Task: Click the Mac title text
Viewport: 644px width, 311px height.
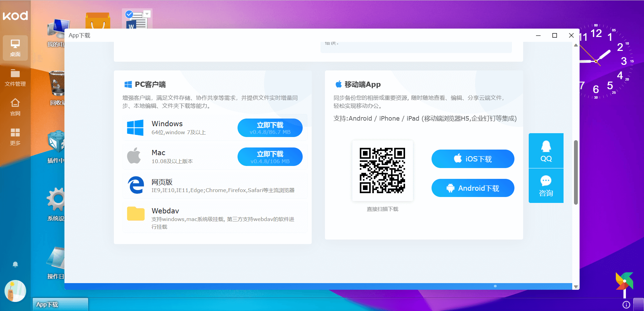Action: pos(158,153)
